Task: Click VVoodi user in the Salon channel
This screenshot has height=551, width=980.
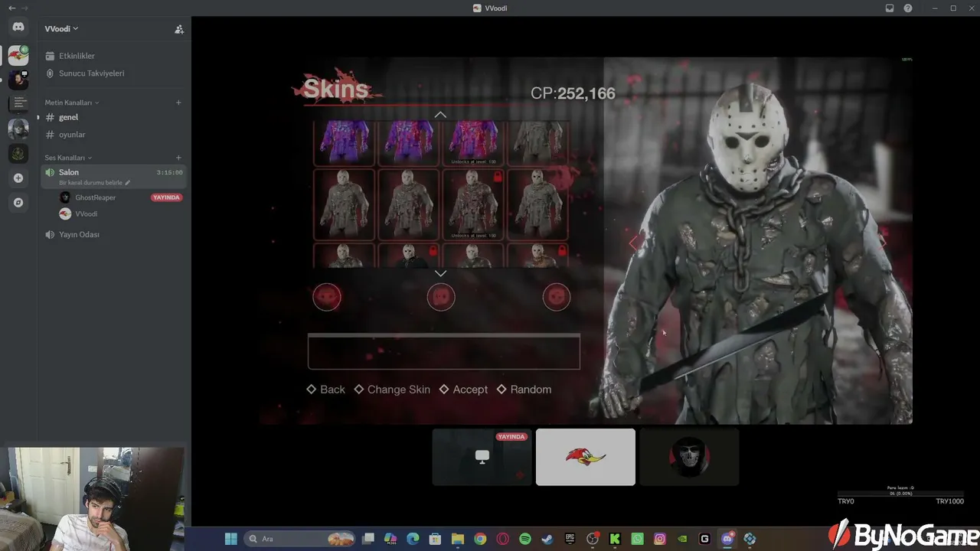Action: click(86, 214)
